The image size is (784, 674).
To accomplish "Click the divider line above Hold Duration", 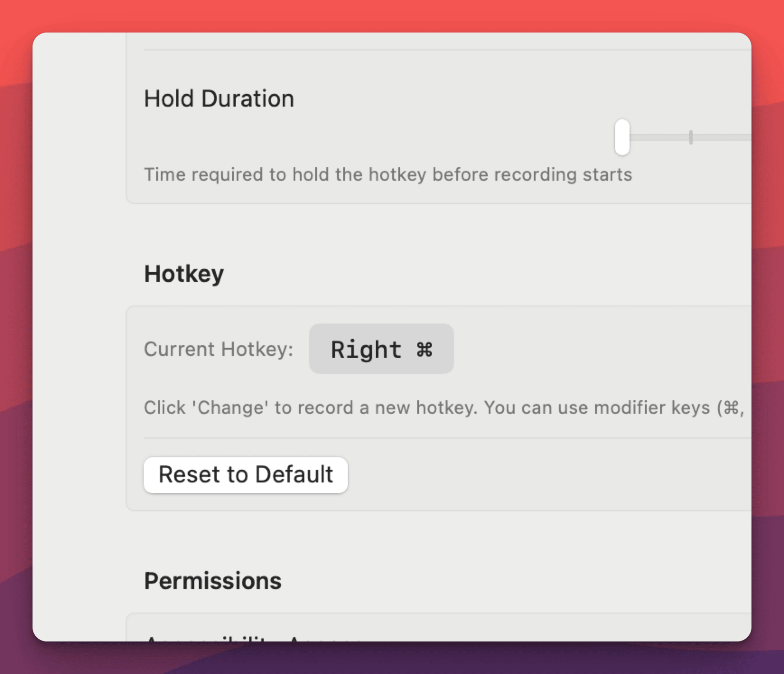I will [447, 49].
